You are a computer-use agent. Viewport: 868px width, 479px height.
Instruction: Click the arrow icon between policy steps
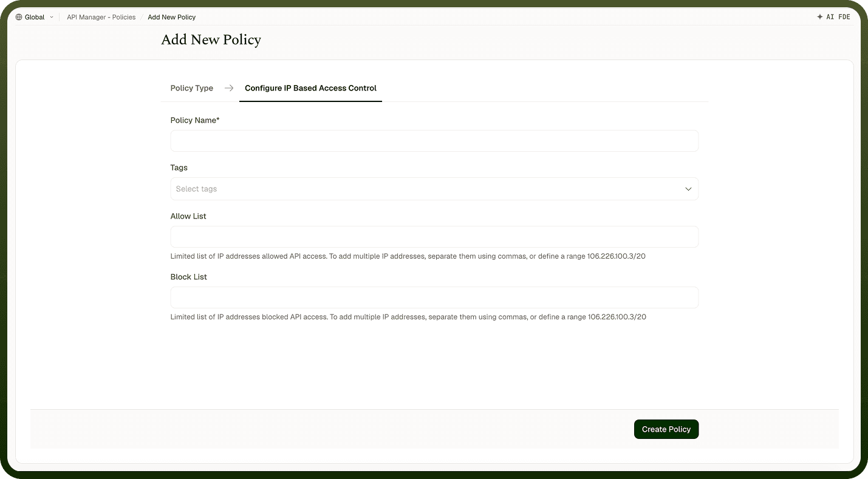pyautogui.click(x=229, y=88)
